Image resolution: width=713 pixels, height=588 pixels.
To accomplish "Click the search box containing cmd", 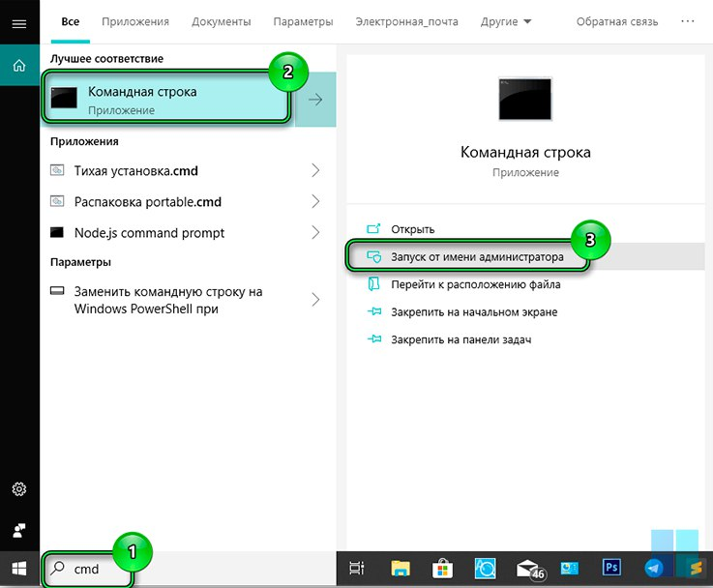I will [87, 569].
